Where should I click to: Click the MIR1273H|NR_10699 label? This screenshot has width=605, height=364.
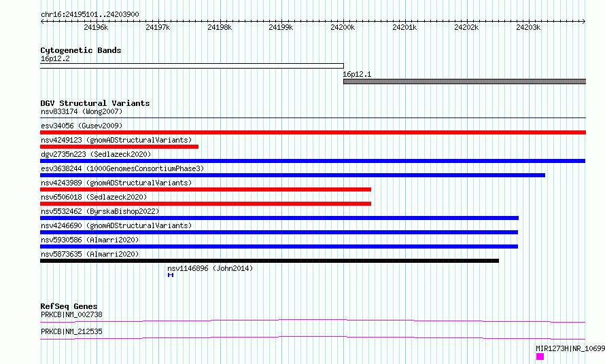click(x=570, y=348)
